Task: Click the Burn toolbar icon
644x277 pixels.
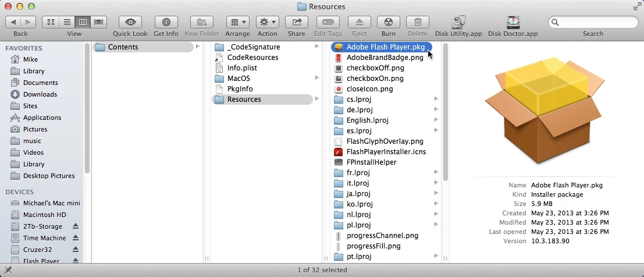Action: point(388,22)
